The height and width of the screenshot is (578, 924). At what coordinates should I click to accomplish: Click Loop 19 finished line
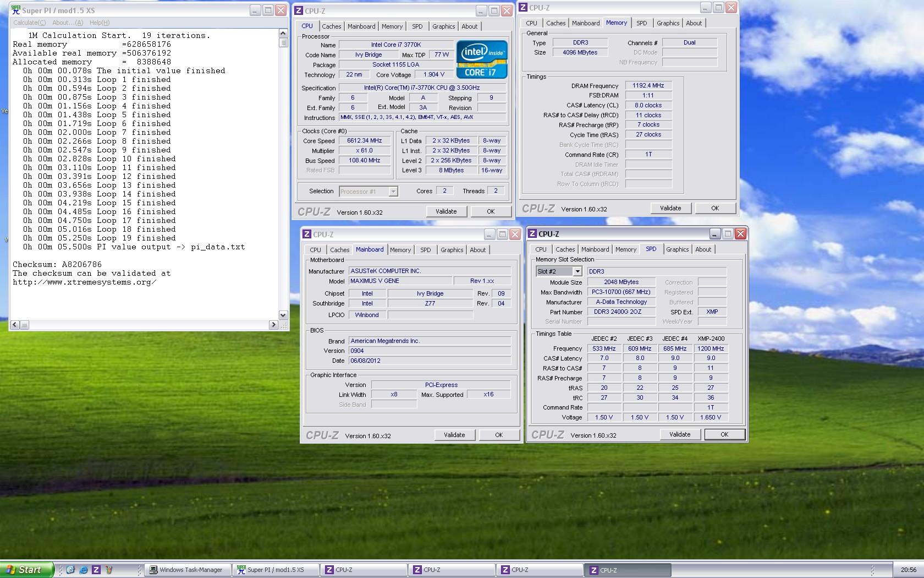(x=100, y=238)
